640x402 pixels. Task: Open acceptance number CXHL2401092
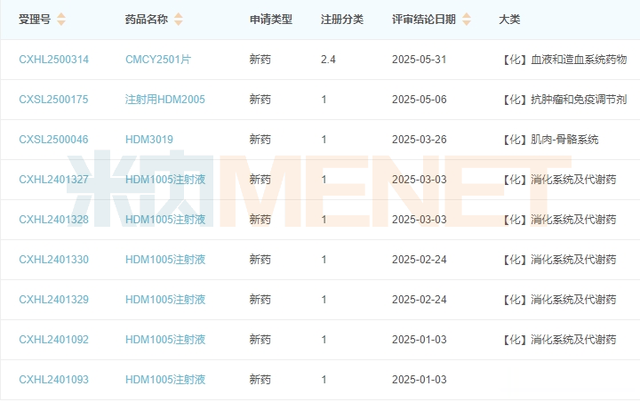coord(53,340)
